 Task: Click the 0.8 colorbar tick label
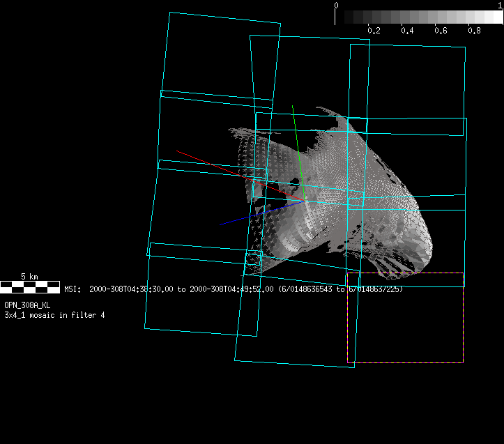[x=474, y=31]
